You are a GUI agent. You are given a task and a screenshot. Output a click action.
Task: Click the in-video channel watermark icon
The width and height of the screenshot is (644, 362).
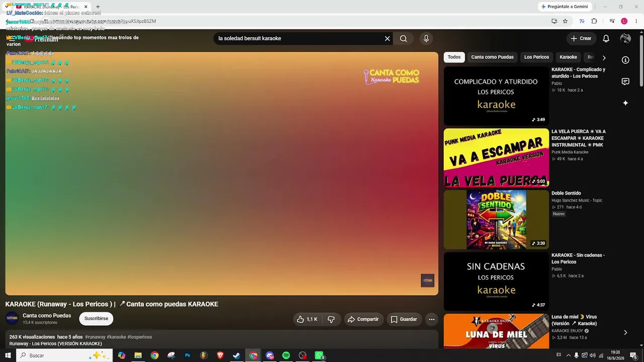pos(428,281)
